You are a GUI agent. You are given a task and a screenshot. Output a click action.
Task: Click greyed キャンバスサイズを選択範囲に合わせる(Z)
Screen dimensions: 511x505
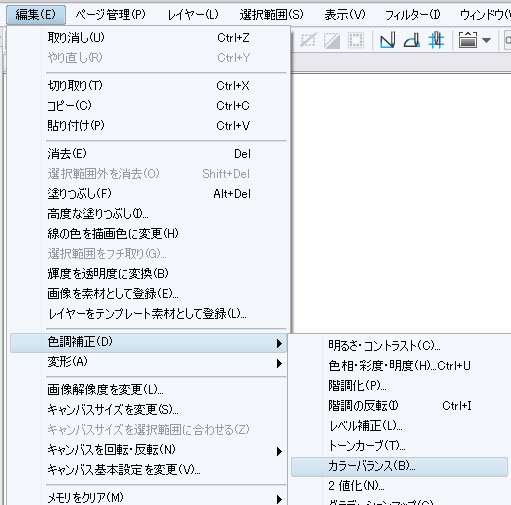click(148, 429)
